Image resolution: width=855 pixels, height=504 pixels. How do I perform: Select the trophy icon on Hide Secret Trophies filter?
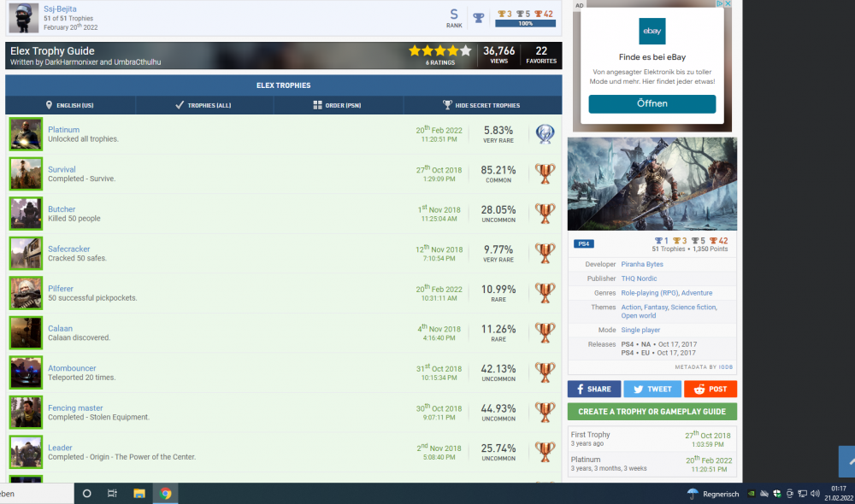[x=445, y=105]
